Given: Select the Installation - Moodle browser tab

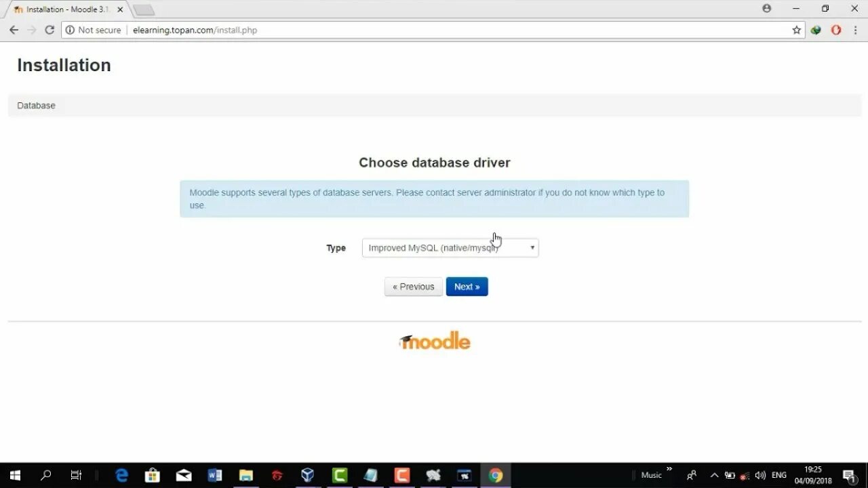Looking at the screenshot, I should tap(66, 9).
